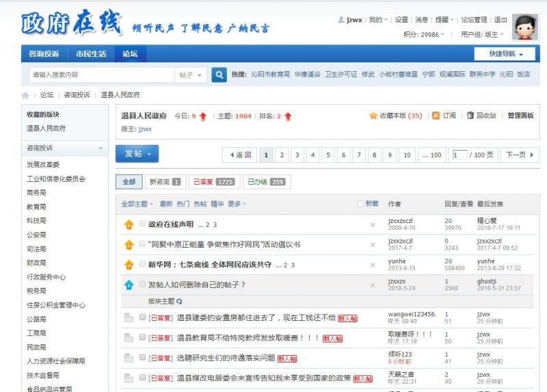Open the 发帖 dropdown button

click(x=137, y=154)
